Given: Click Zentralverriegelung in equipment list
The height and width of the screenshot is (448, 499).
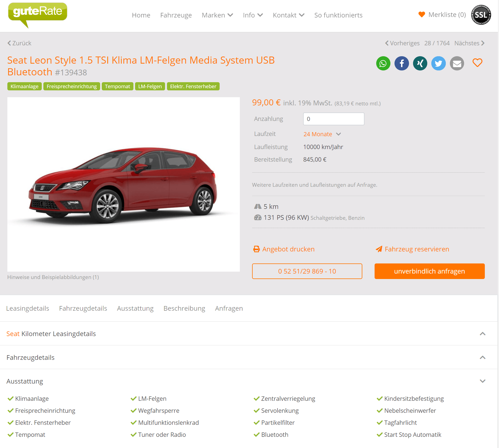Looking at the screenshot, I should tap(288, 399).
